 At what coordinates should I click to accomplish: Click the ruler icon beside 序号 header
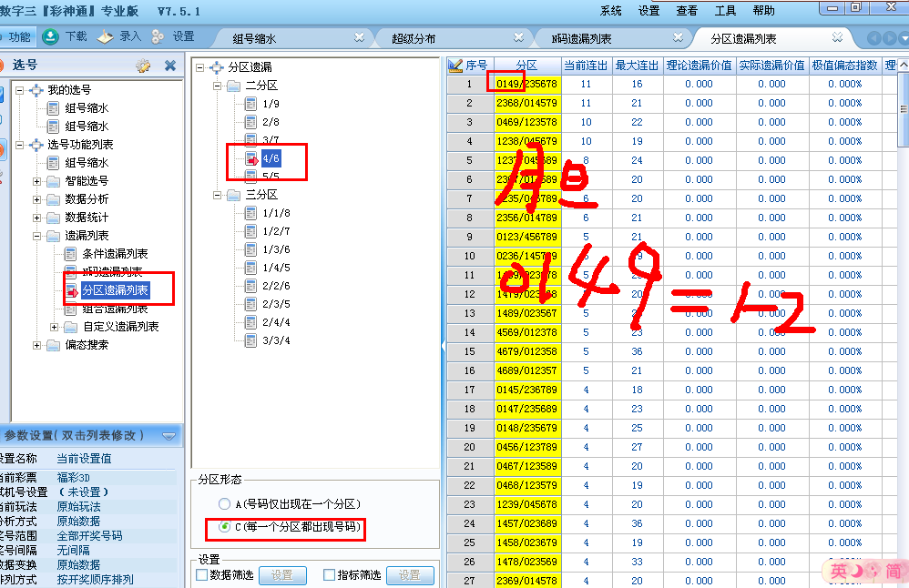(x=455, y=66)
